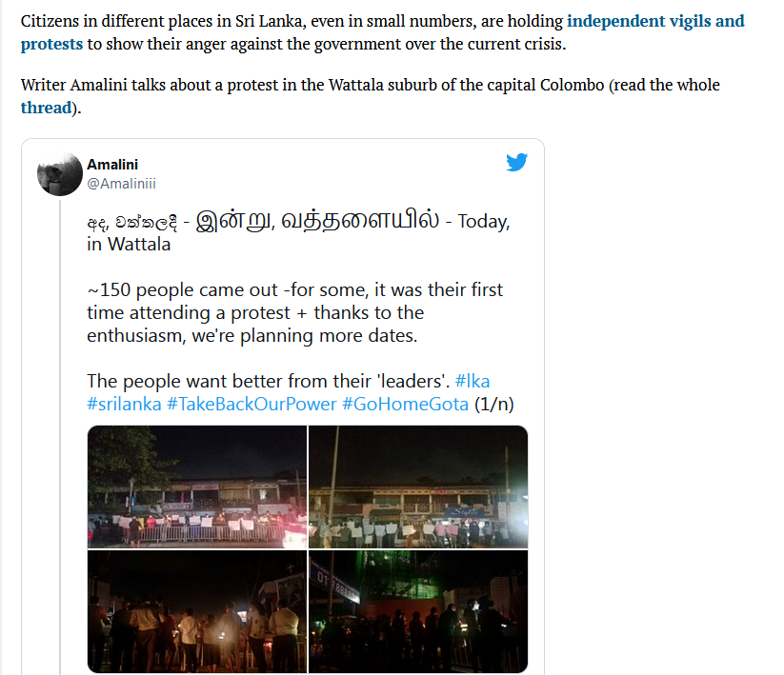The image size is (784, 675).
Task: Select the #lka hashtag
Action: click(x=472, y=381)
